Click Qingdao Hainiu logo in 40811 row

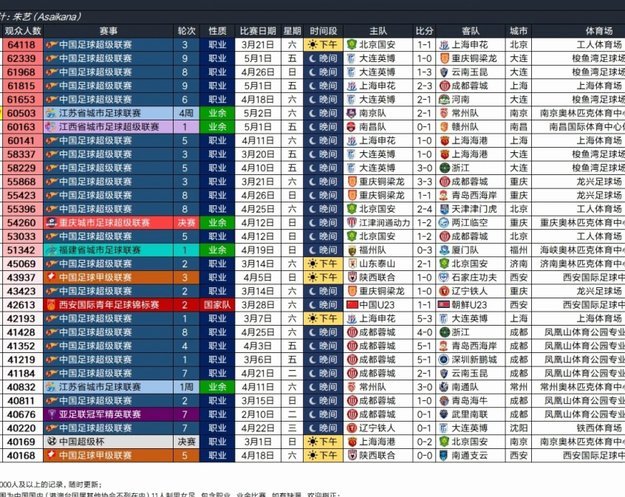pyautogui.click(x=444, y=401)
